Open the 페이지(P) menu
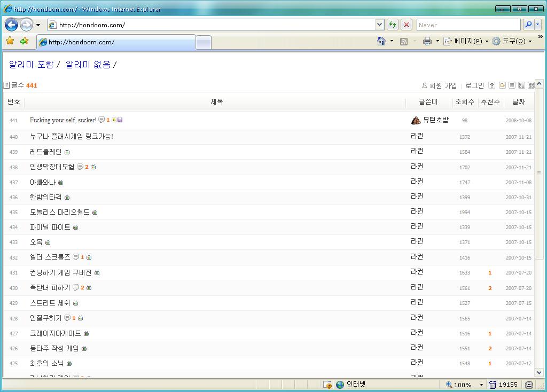Viewport: 547px width, 392px height. tap(465, 41)
